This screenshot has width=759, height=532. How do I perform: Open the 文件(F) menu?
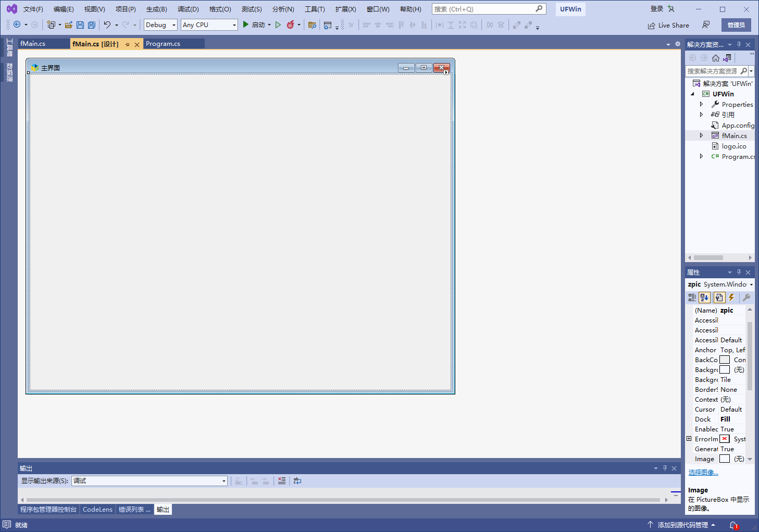pyautogui.click(x=33, y=9)
